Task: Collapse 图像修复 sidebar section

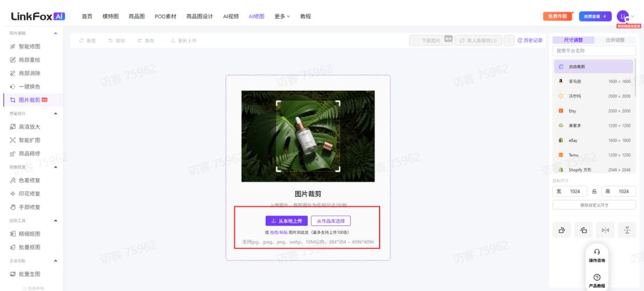Action: click(56, 167)
